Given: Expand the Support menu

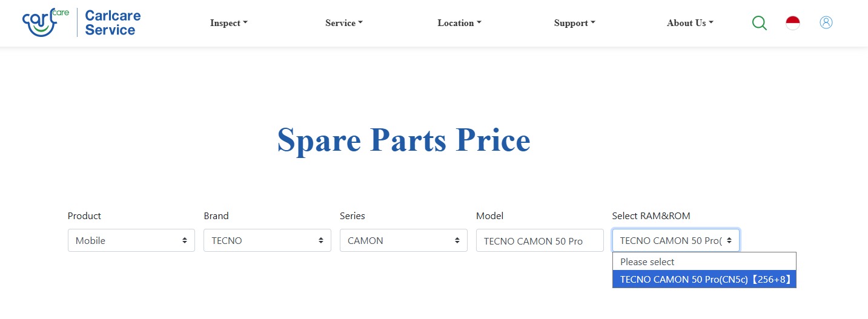Looking at the screenshot, I should [x=574, y=23].
